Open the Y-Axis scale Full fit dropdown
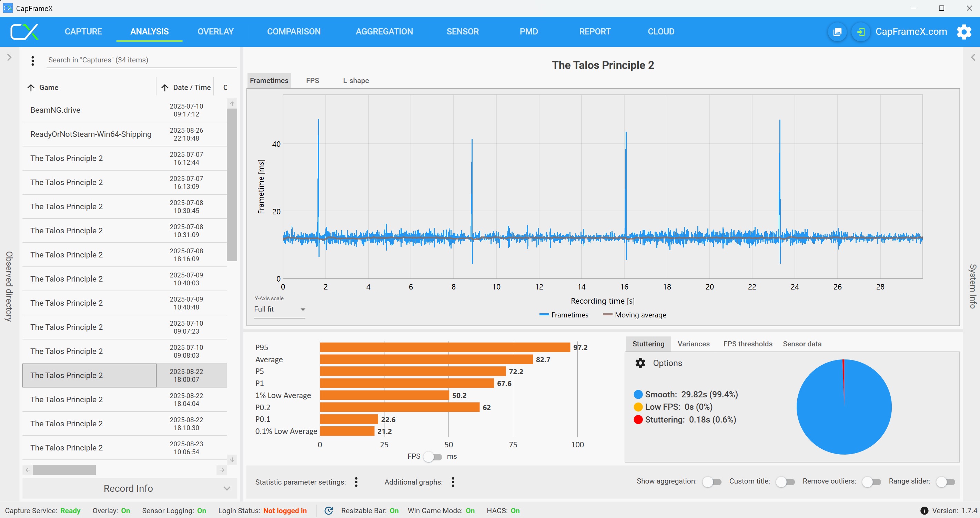 pos(280,309)
